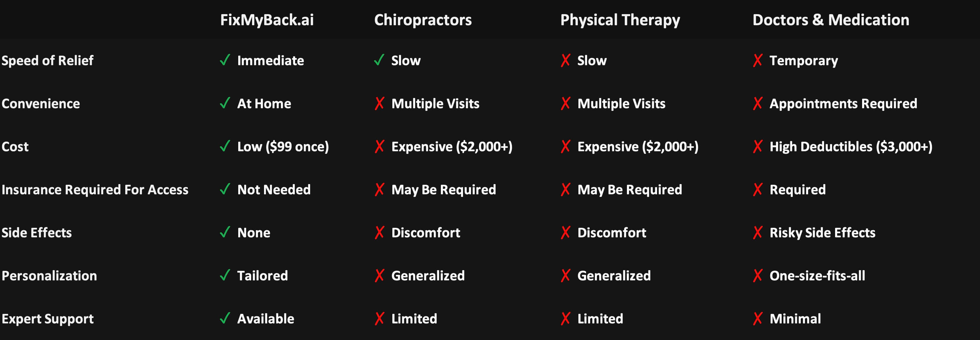This screenshot has height=340, width=980.
Task: Select the Doctors & Medication column header
Action: (831, 20)
